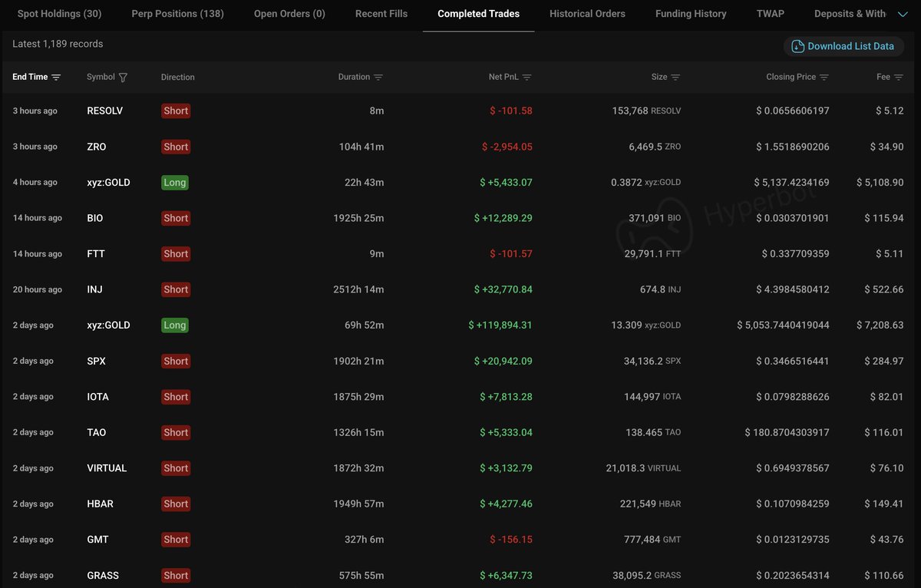
Task: Click the INJ symbol name
Action: [x=95, y=289]
